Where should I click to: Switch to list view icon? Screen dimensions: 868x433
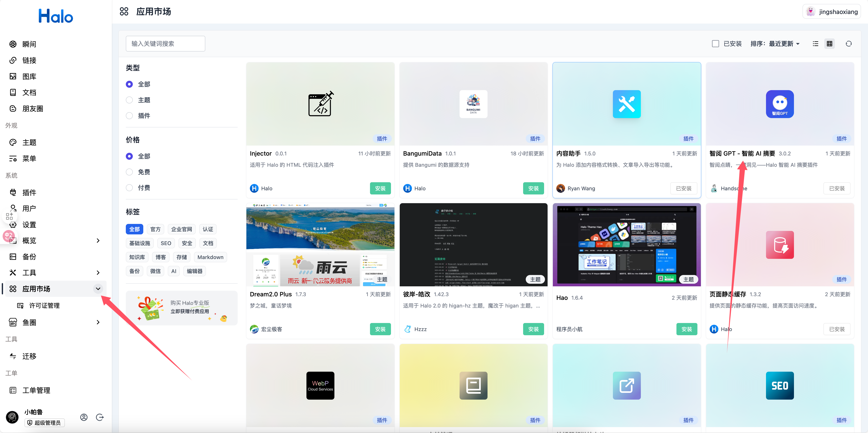815,44
